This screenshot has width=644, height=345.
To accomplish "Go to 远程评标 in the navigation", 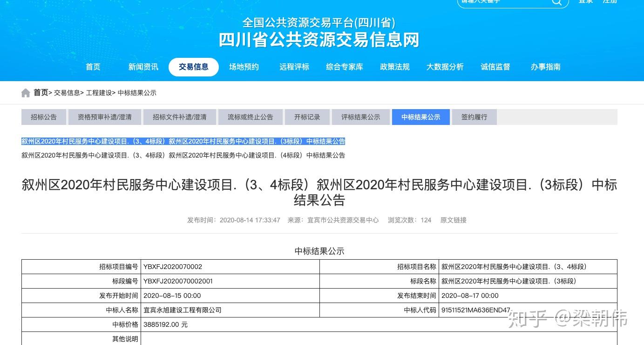I will click(x=294, y=67).
